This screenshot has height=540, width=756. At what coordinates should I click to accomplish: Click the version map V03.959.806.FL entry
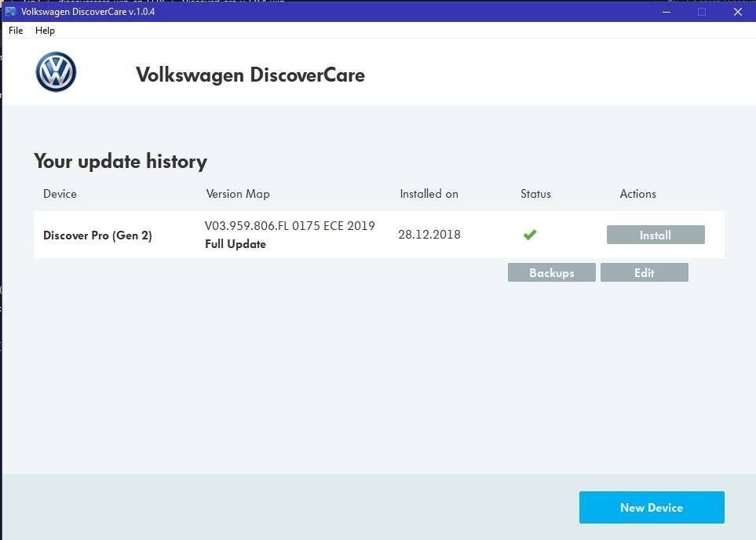[290, 225]
